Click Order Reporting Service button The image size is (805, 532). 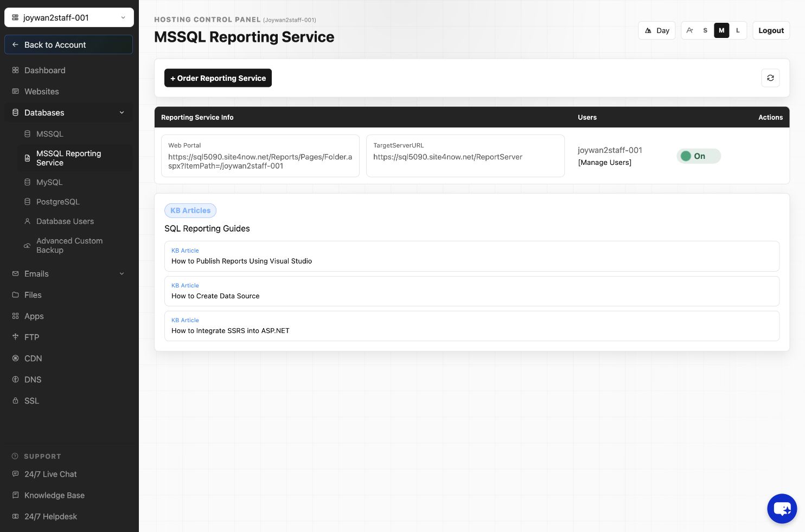218,78
